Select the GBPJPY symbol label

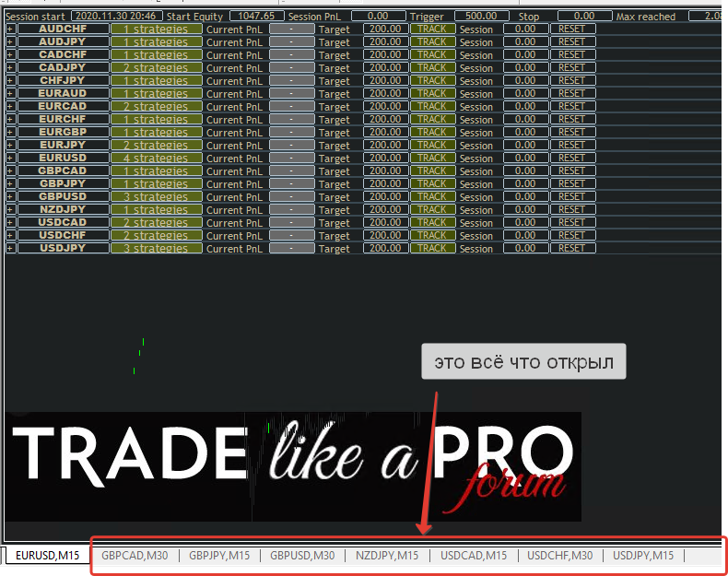[x=63, y=183]
